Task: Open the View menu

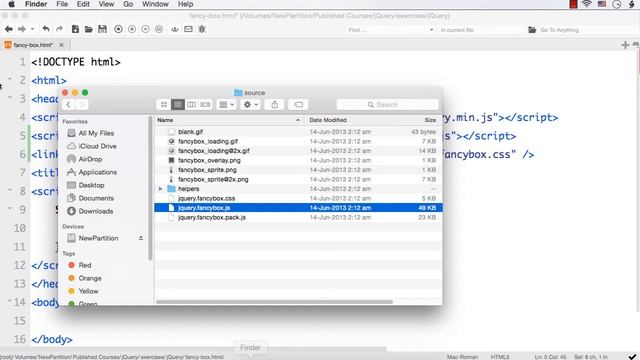Action: tap(106, 4)
